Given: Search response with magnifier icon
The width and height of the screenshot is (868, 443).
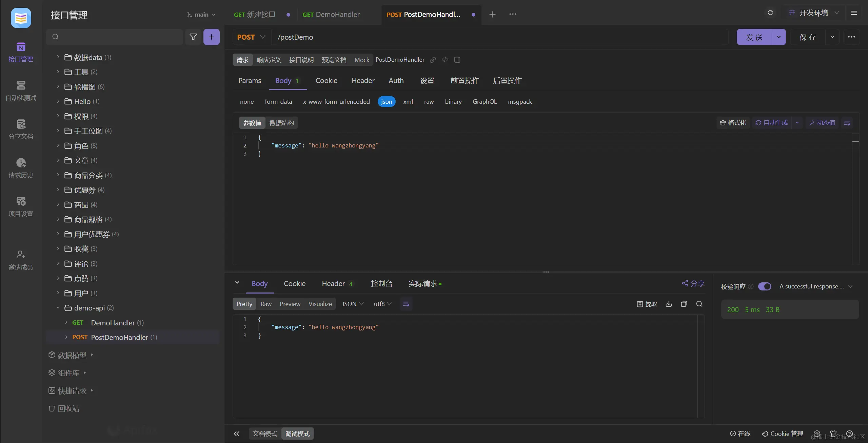Looking at the screenshot, I should 699,304.
